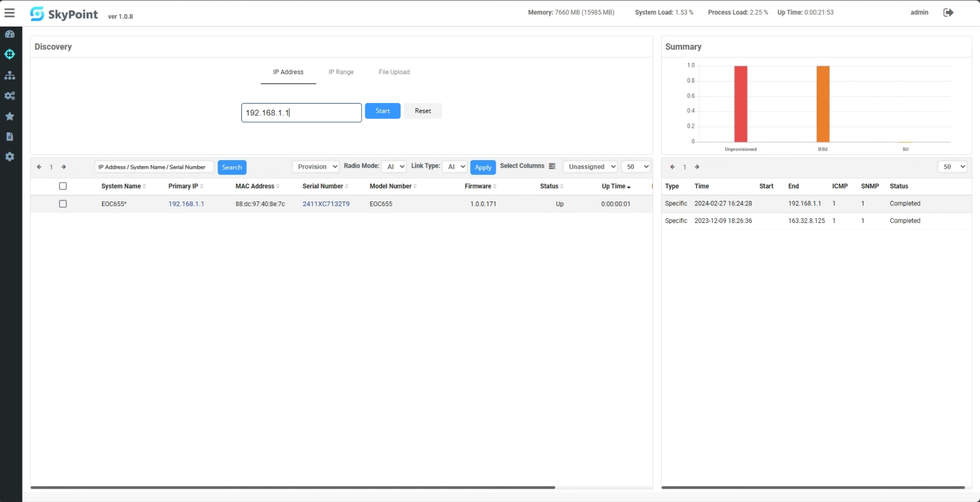Open the document reports sidebar icon
This screenshot has width=980, height=502.
click(x=10, y=136)
